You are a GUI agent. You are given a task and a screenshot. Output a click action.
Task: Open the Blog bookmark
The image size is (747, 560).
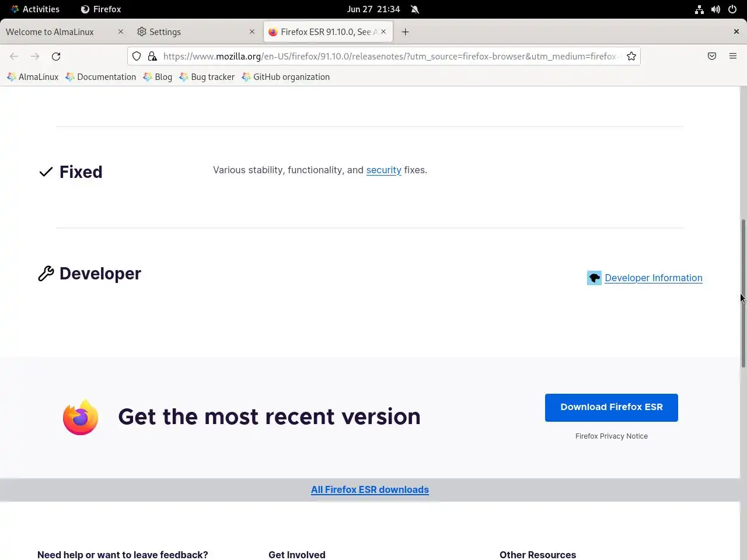[158, 77]
